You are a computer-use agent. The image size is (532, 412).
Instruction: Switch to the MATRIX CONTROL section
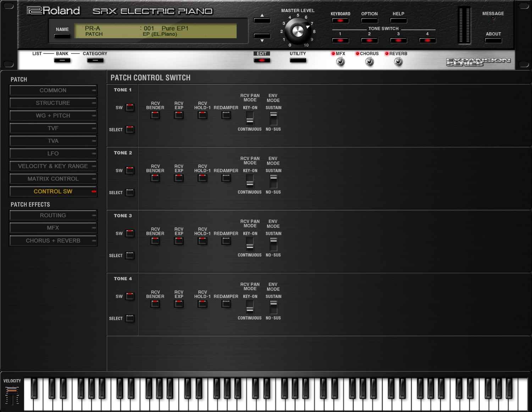[x=53, y=179]
